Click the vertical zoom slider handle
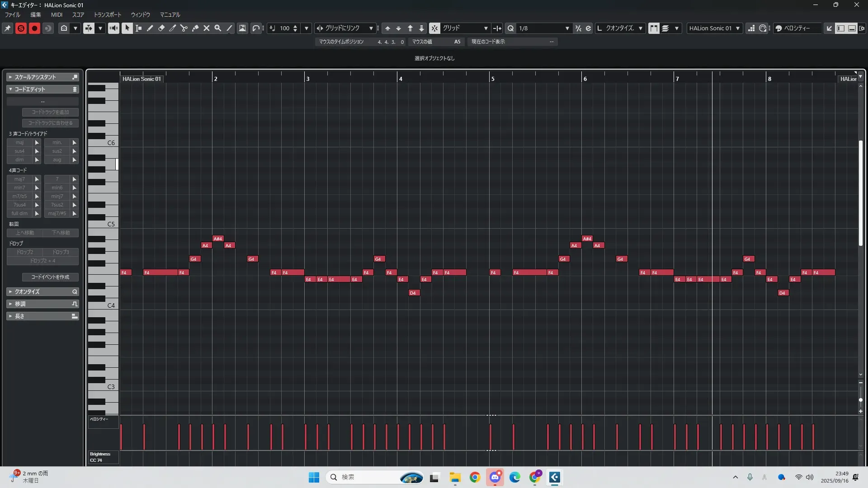 861,400
